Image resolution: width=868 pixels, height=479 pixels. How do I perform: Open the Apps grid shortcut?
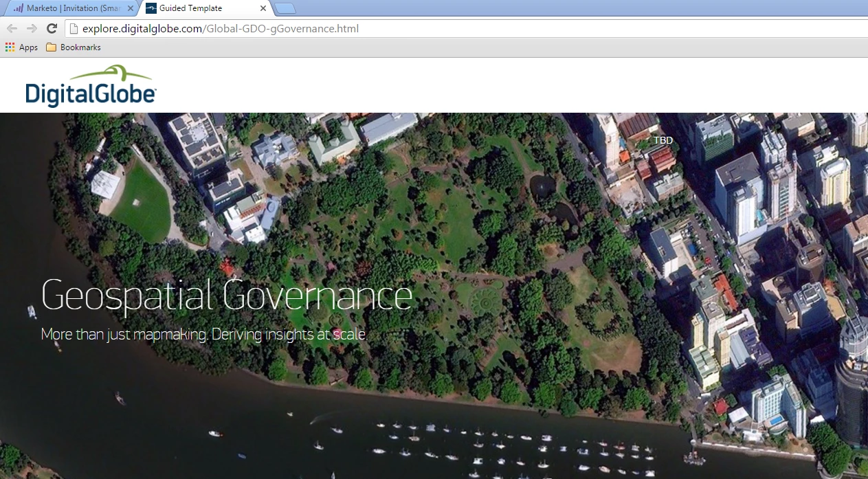coord(21,47)
